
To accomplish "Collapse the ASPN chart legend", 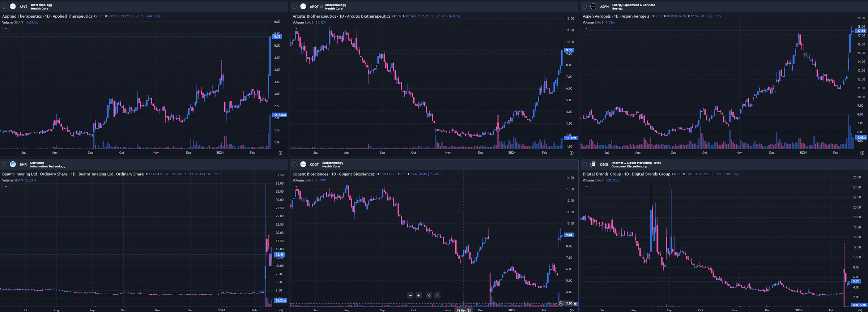I will point(586,29).
